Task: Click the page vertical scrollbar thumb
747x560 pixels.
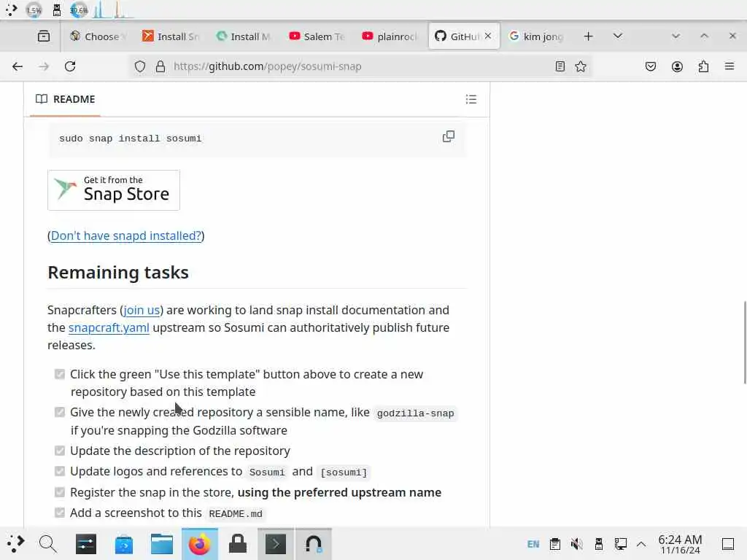Action: point(745,343)
